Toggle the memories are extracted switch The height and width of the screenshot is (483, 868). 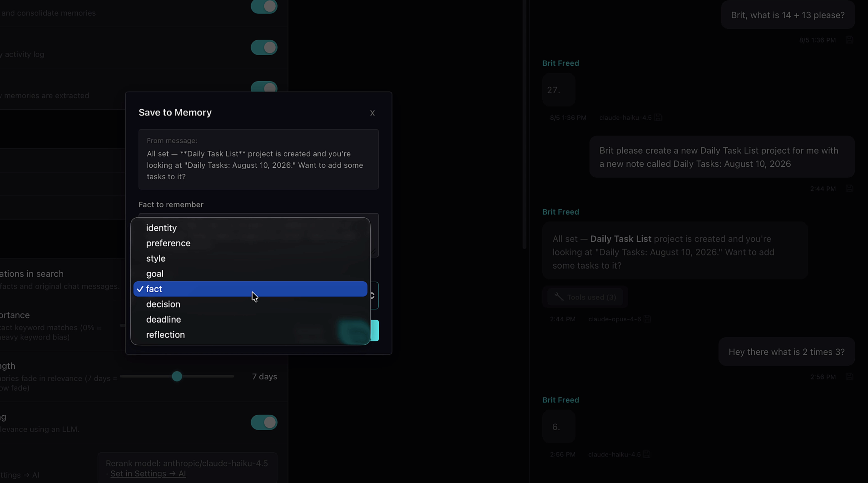tap(264, 87)
